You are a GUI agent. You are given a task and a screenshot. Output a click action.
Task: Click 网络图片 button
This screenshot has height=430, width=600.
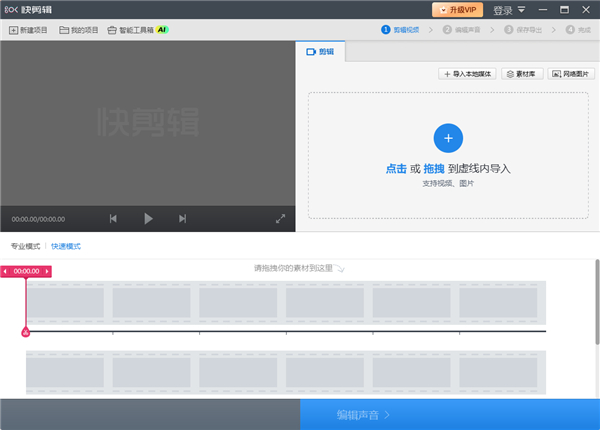tap(568, 74)
